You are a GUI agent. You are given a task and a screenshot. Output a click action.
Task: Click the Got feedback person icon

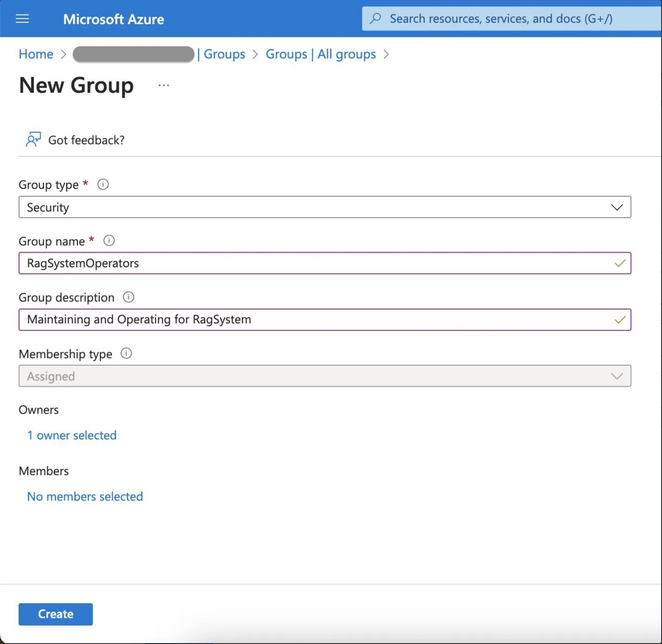coord(33,140)
